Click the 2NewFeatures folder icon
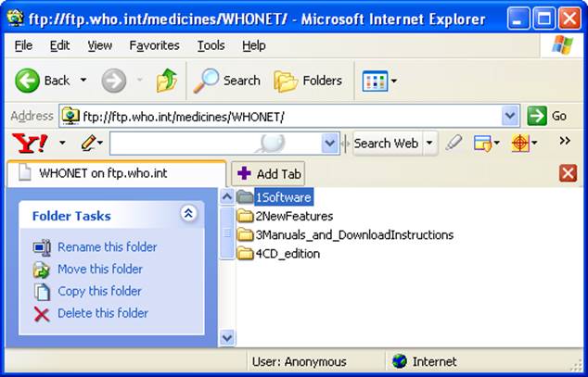The width and height of the screenshot is (588, 377). tap(245, 216)
